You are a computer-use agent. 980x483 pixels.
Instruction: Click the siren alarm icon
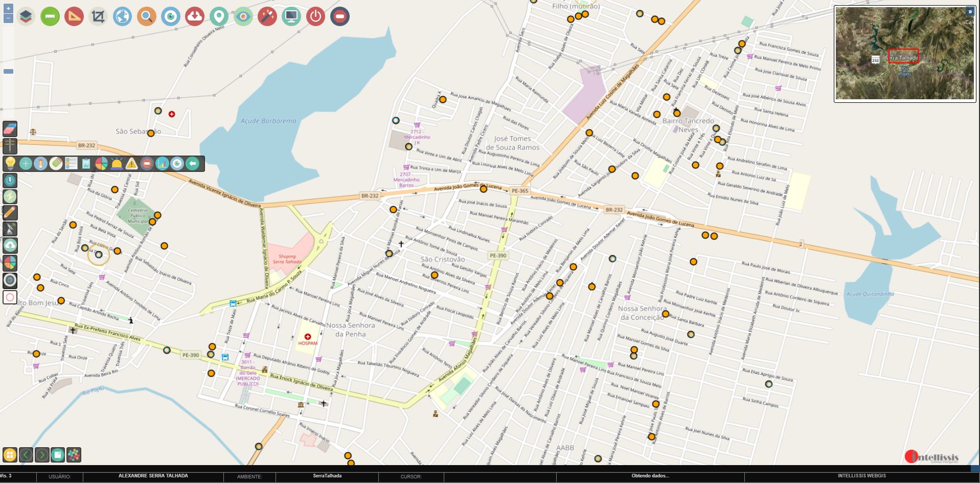117,164
